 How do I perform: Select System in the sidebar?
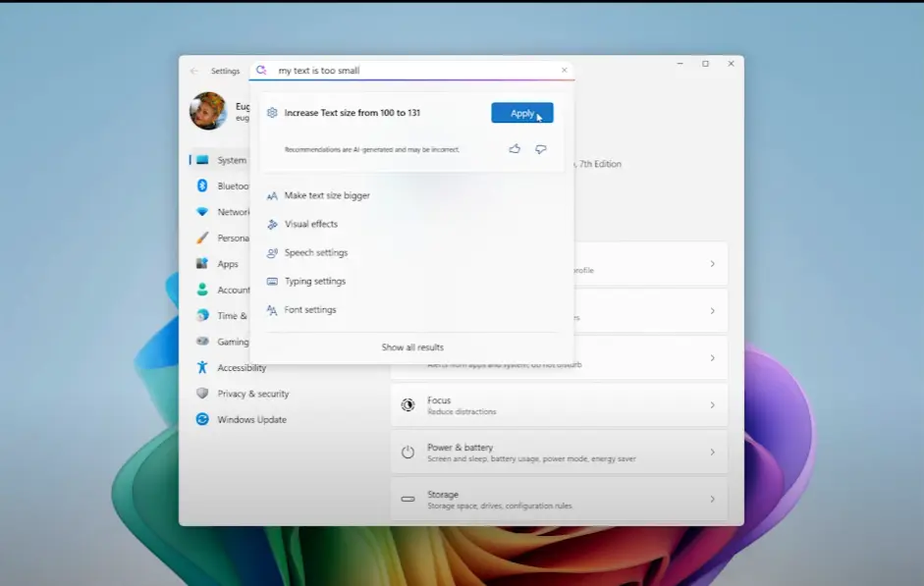pos(220,160)
